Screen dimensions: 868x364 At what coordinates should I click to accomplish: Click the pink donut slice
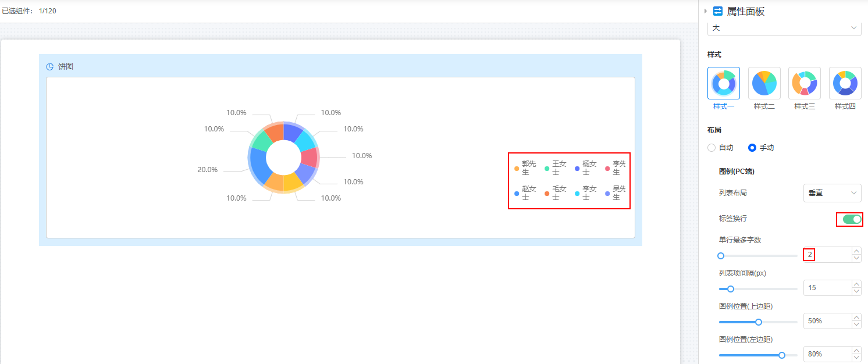click(310, 157)
